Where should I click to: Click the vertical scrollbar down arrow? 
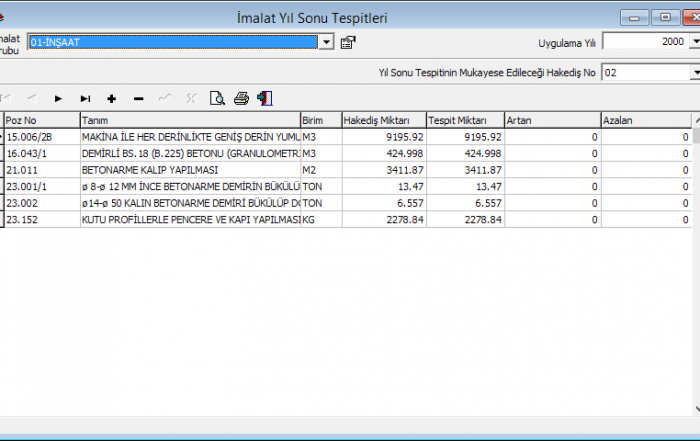coord(696,407)
